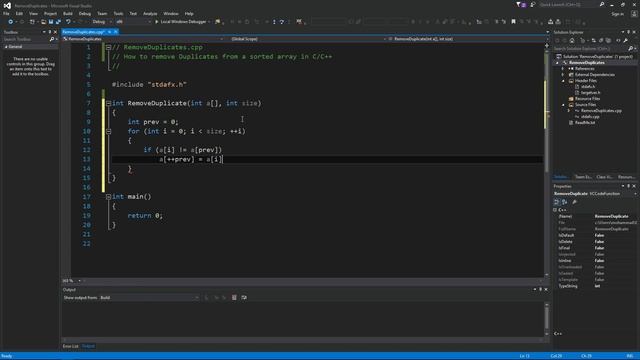Collapse the RemoveDuplicate function outline

108,104
